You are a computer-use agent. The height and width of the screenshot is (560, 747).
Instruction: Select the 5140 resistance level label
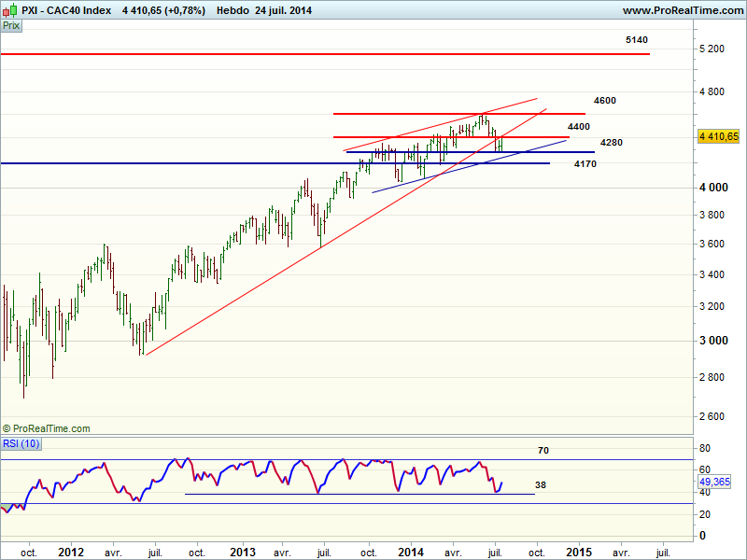pyautogui.click(x=637, y=40)
